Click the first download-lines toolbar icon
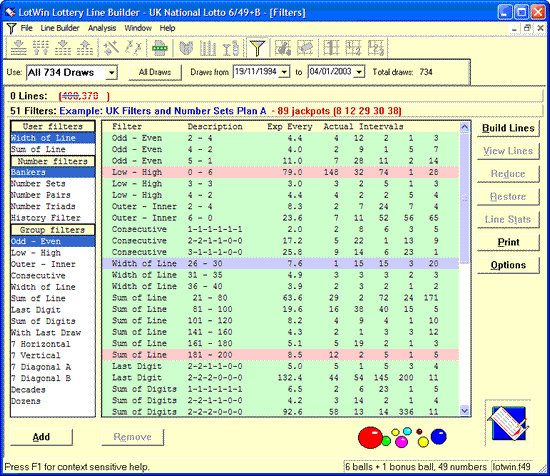The height and width of the screenshot is (476, 550). tap(19, 48)
